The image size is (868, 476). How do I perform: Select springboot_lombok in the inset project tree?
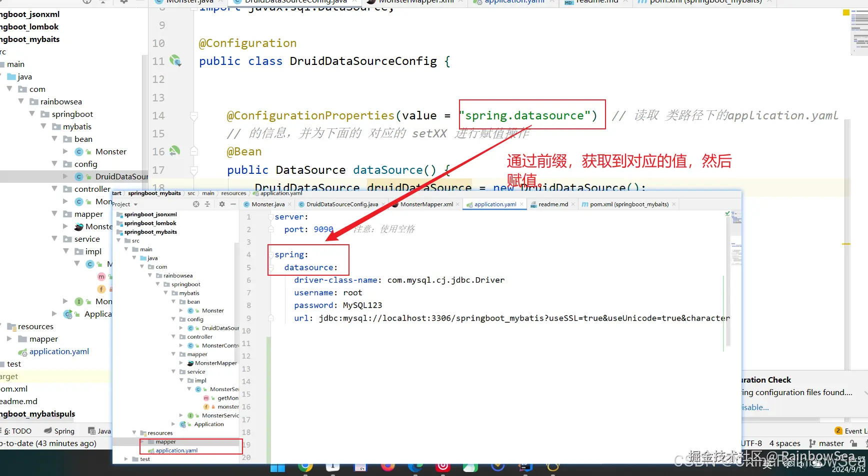coord(150,223)
